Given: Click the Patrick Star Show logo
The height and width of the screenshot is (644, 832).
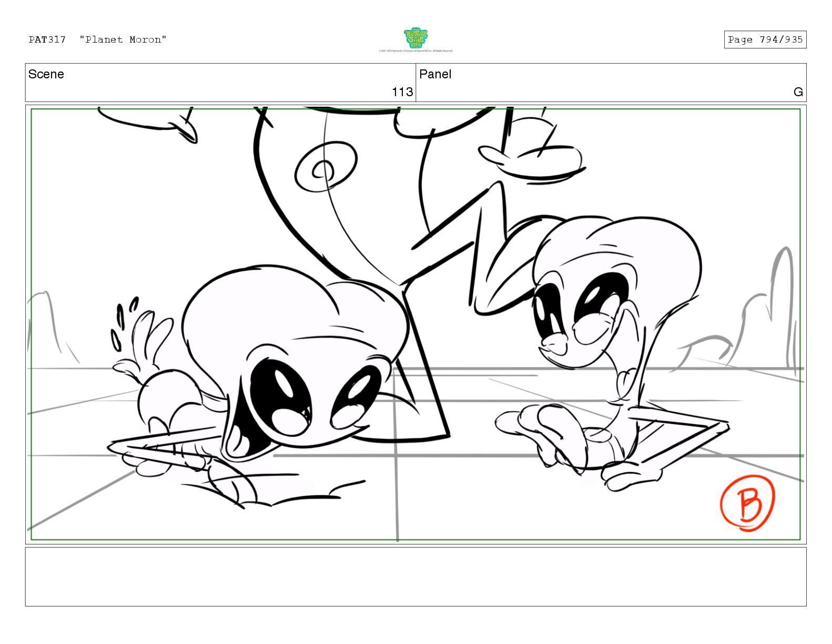Looking at the screenshot, I should coord(415,38).
